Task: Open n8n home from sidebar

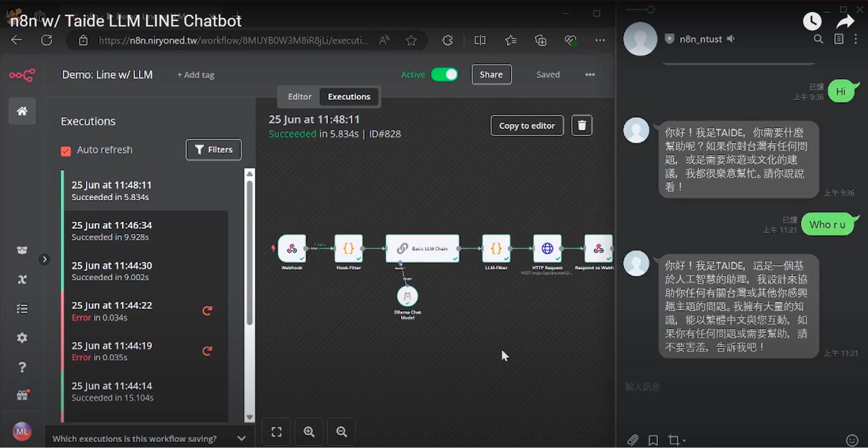Action: point(22,111)
